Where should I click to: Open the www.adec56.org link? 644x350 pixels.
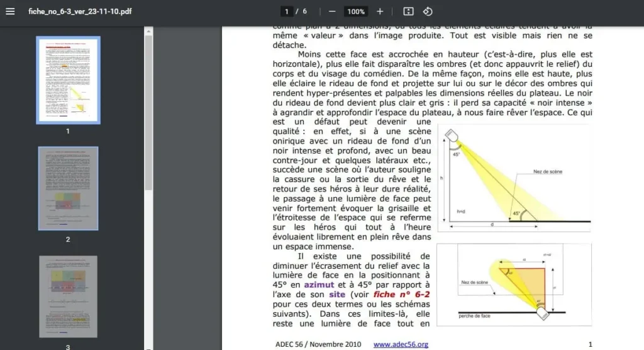(401, 344)
